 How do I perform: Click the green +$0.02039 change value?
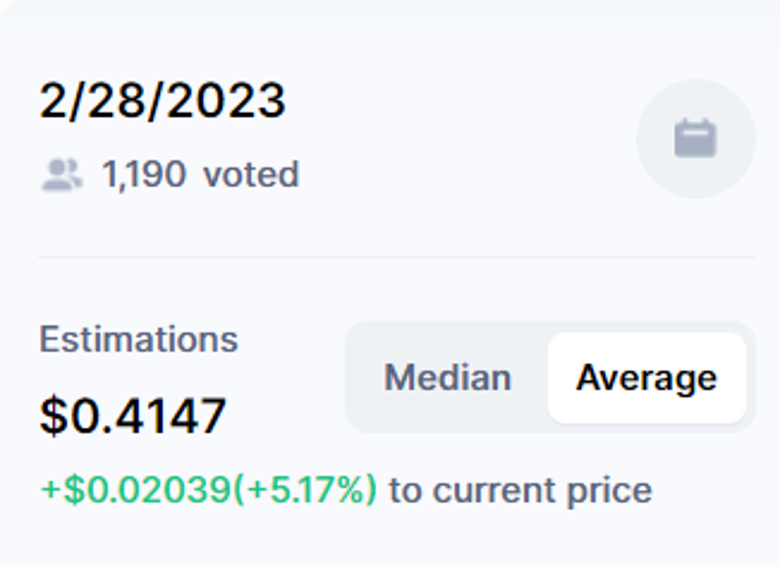click(135, 490)
